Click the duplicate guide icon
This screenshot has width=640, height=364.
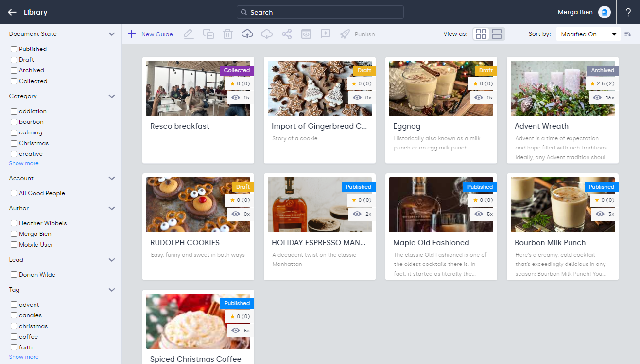click(x=208, y=34)
